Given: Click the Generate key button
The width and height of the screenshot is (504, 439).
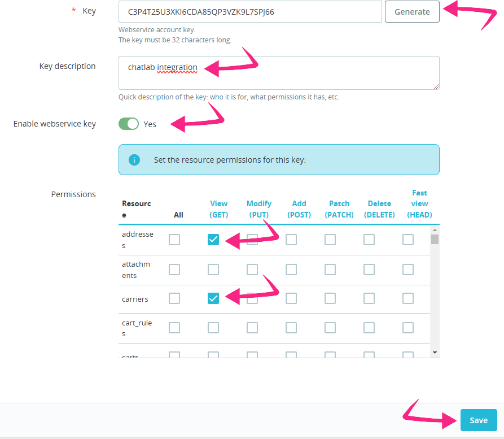Looking at the screenshot, I should pos(412,12).
